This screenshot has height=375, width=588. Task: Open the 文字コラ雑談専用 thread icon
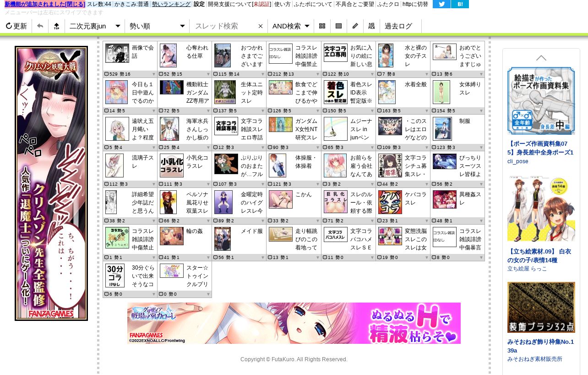[226, 127]
